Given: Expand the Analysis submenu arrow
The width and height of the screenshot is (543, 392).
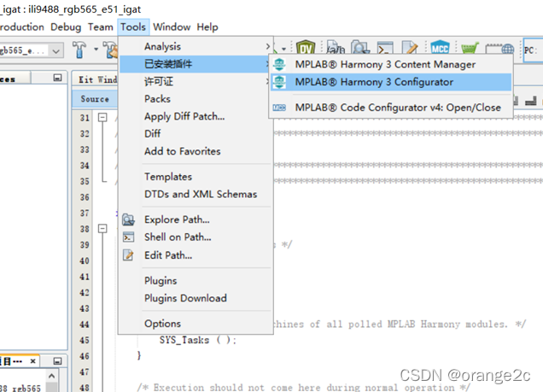Looking at the screenshot, I should click(268, 46).
